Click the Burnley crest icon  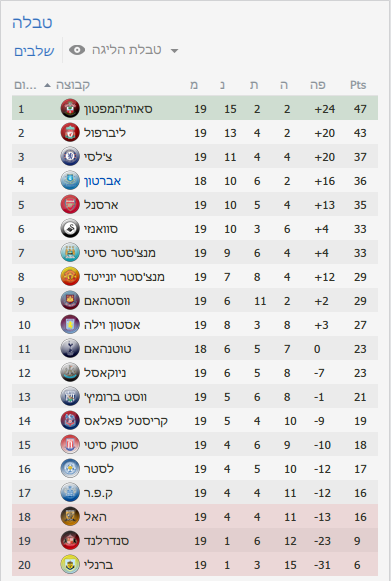pyautogui.click(x=70, y=565)
